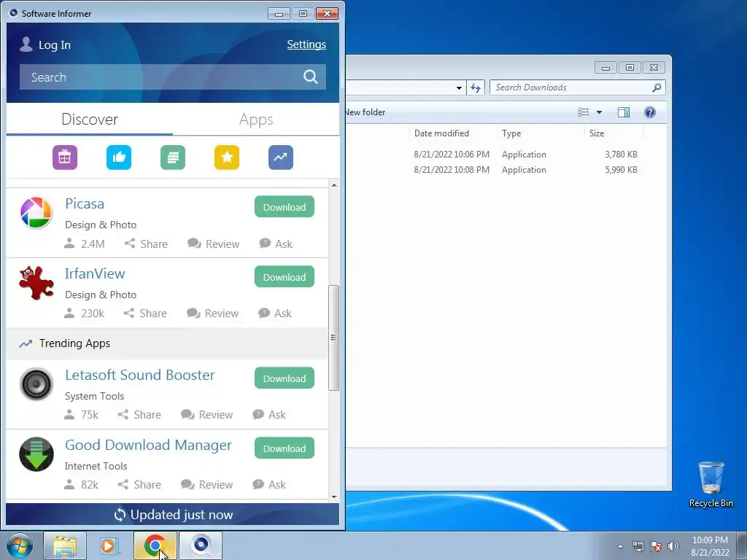
Task: Click the Search Downloads field
Action: (578, 87)
